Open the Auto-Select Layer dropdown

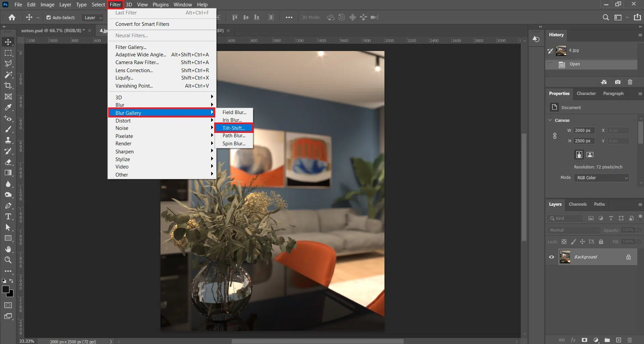93,17
